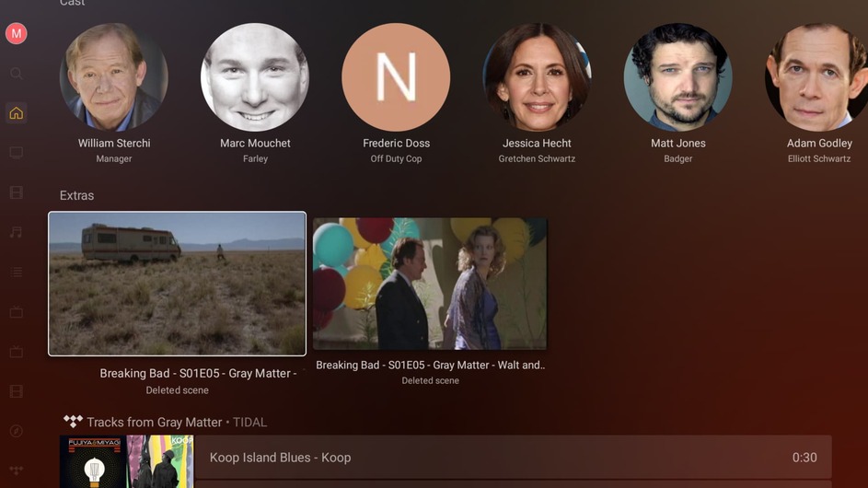Click the "Elliott Schwartz" role text

819,158
